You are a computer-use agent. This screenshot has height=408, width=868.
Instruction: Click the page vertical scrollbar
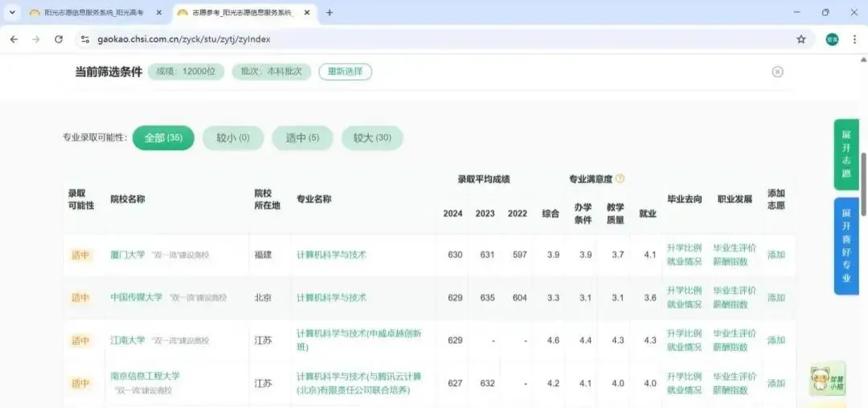863,185
